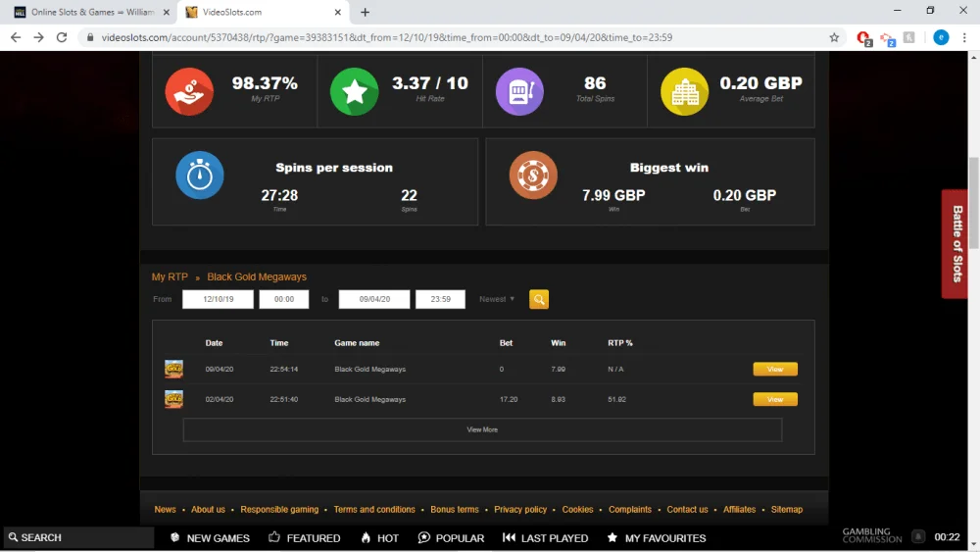Click the yellow building Average Bet icon
The height and width of the screenshot is (552, 980).
coord(684,91)
